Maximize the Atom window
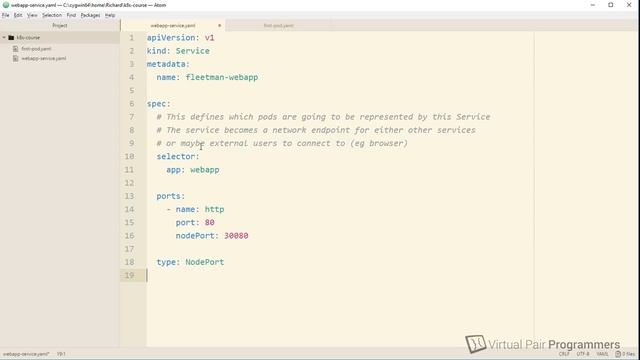The image size is (640, 360). 611,5
